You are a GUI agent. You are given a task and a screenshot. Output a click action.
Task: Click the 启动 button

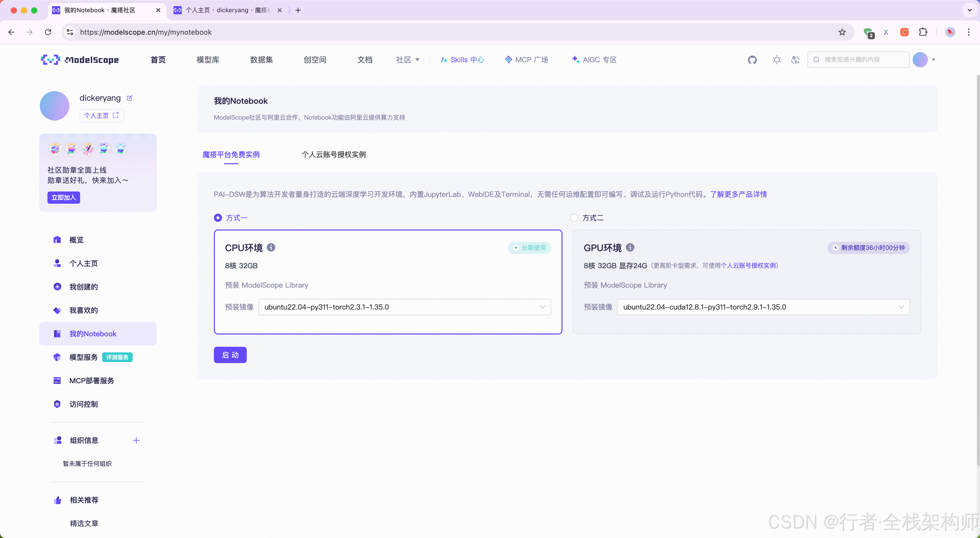tap(230, 355)
